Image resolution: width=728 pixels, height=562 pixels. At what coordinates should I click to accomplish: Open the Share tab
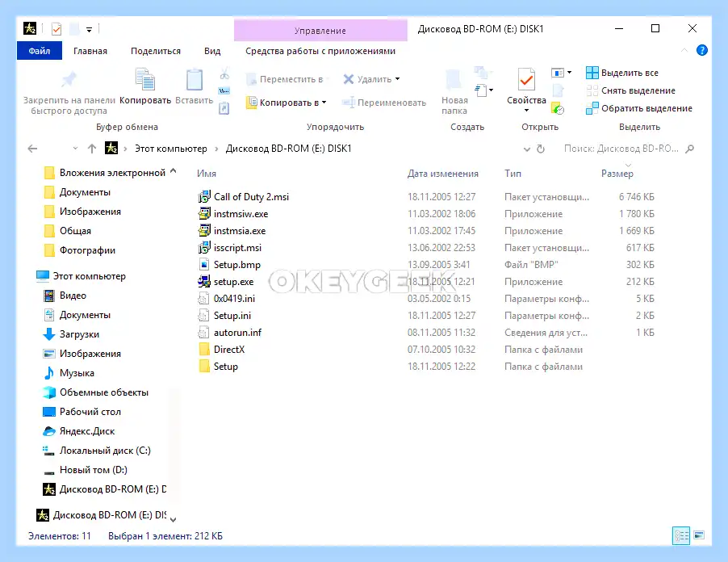coord(156,51)
